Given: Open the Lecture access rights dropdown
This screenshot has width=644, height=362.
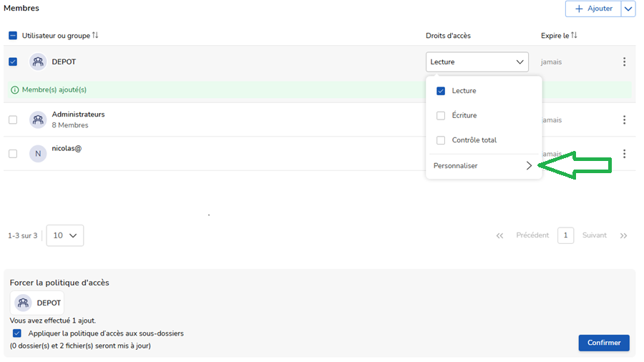Looking at the screenshot, I should click(477, 62).
